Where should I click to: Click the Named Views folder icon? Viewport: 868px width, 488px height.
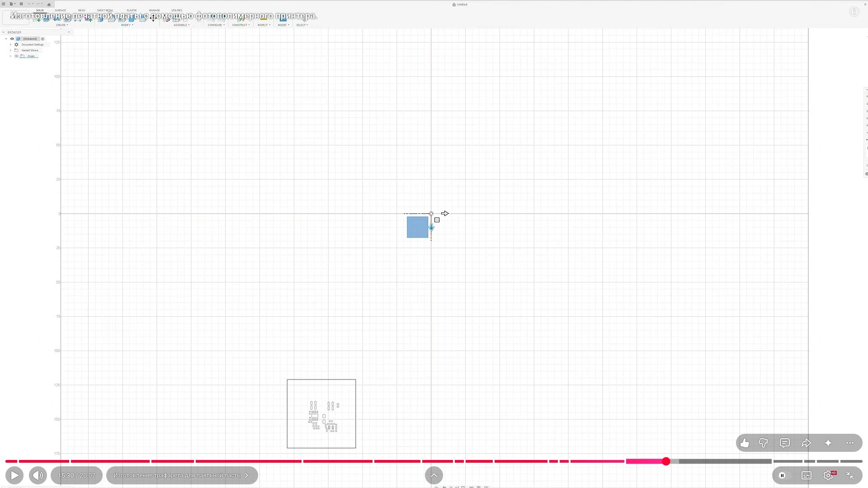point(16,50)
